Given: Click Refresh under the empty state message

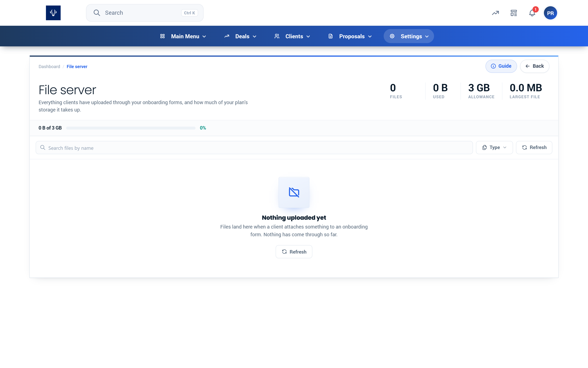Looking at the screenshot, I should coord(294,252).
